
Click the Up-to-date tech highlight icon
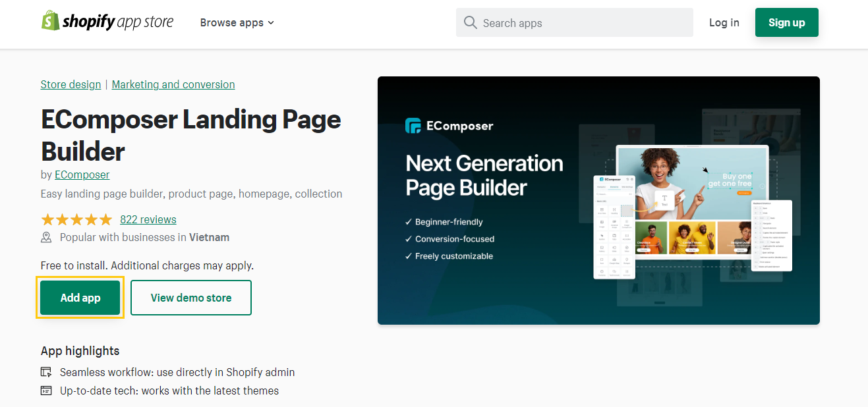click(46, 391)
